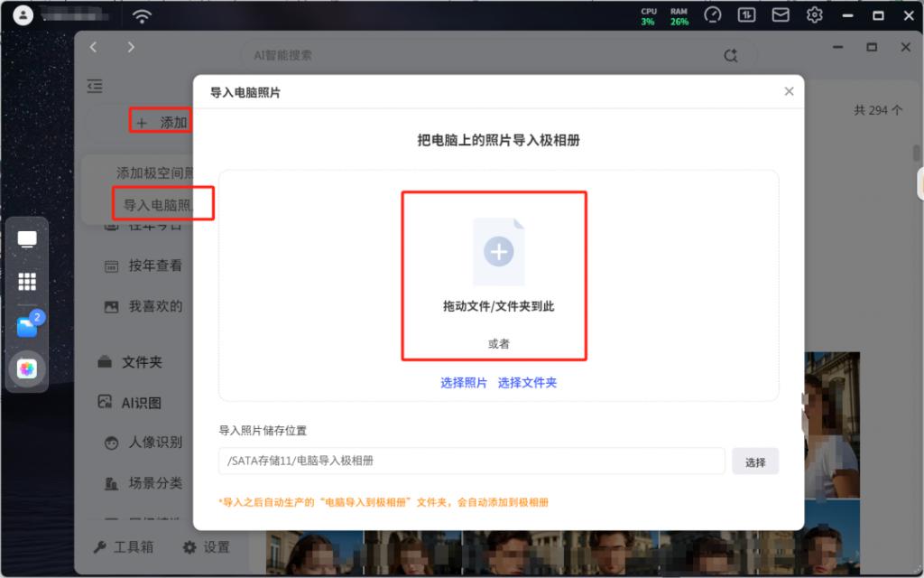Click the 选择文件夹 link

coord(527,383)
